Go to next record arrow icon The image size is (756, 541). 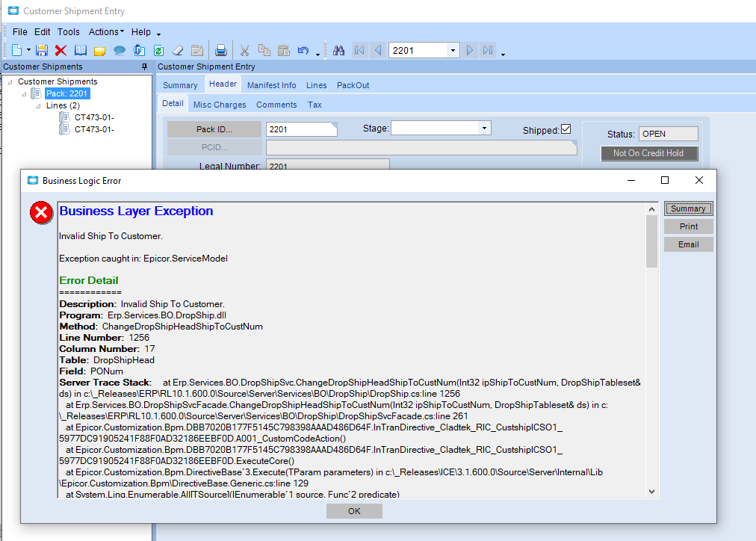pyautogui.click(x=470, y=50)
